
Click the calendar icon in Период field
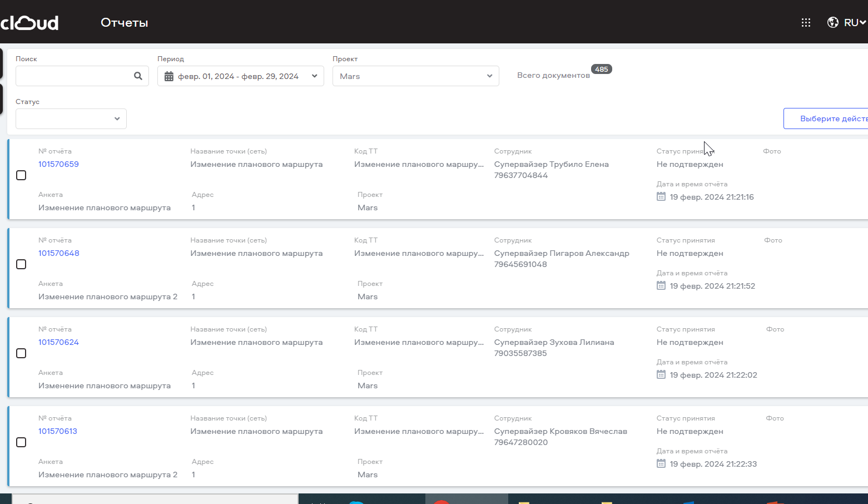[169, 76]
